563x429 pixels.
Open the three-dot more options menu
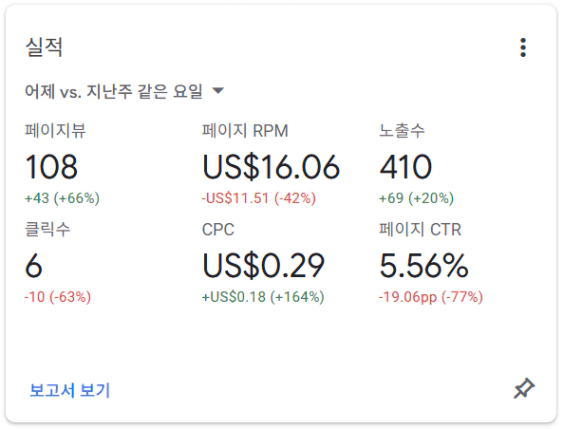pos(523,47)
